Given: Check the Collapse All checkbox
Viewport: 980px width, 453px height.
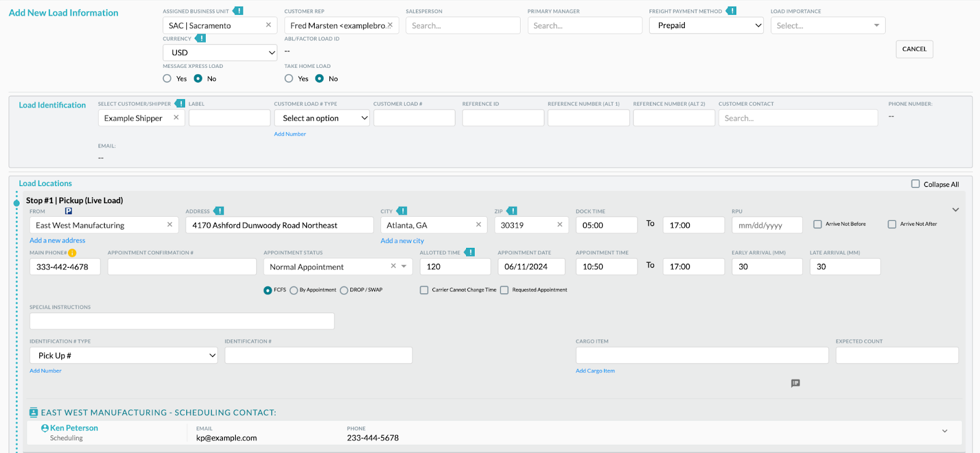Looking at the screenshot, I should click(916, 184).
